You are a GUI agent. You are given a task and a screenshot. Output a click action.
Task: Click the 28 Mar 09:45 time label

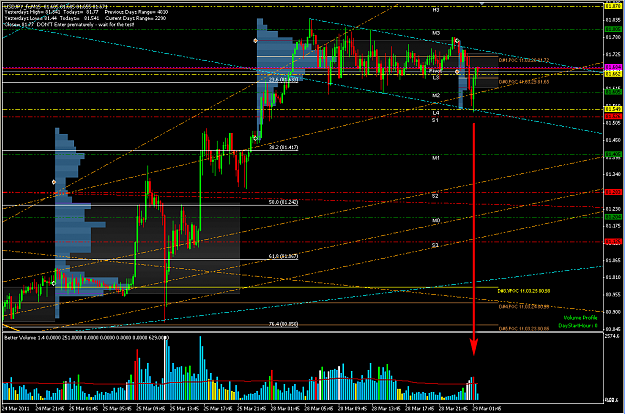(x=352, y=408)
